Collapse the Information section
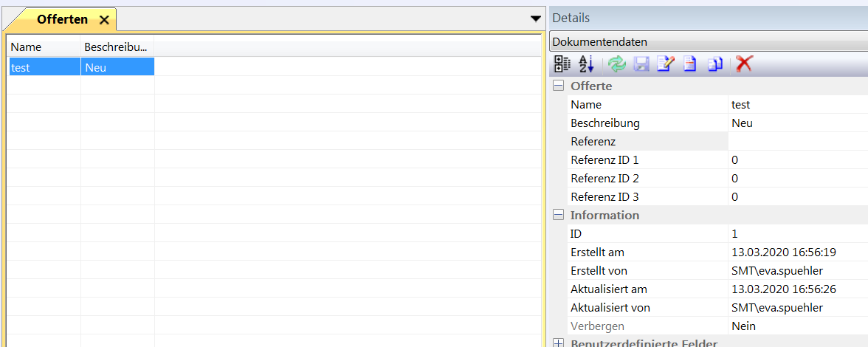 (559, 216)
